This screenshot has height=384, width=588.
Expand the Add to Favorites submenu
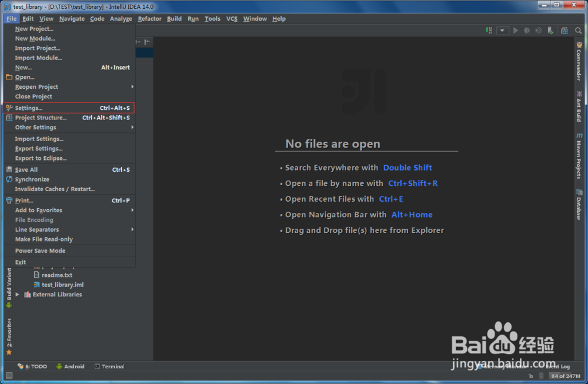69,211
